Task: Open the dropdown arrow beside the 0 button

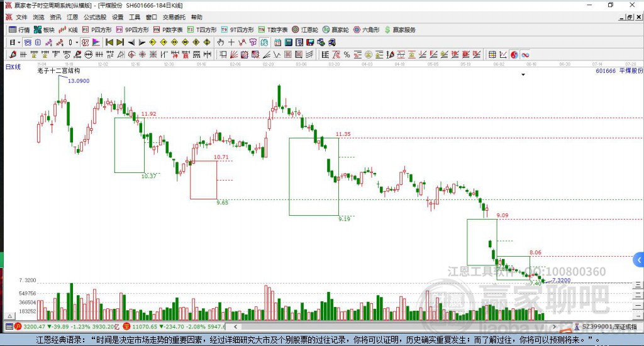Action: point(76,42)
